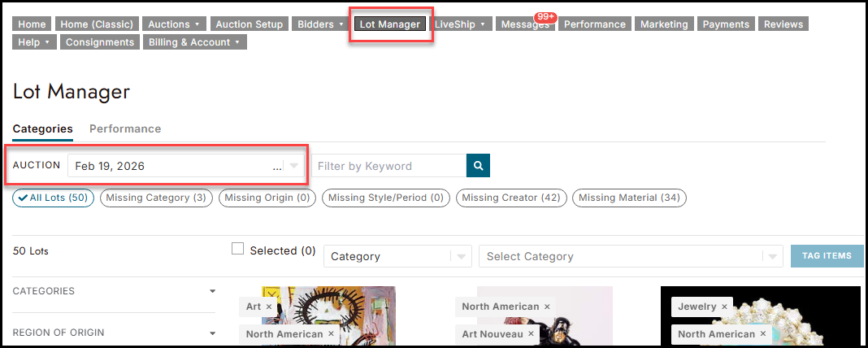Image resolution: width=868 pixels, height=348 pixels.
Task: Expand the Categories sidebar section
Action: (114, 291)
